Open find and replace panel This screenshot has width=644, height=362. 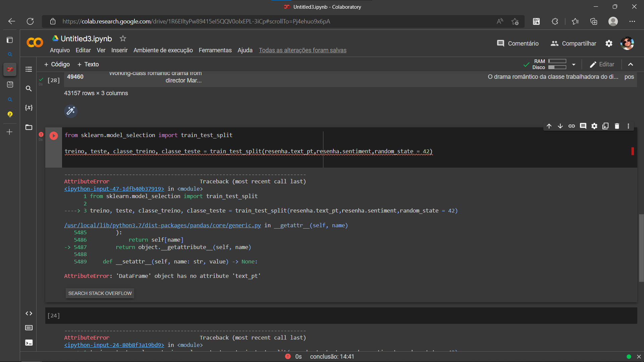click(x=29, y=88)
